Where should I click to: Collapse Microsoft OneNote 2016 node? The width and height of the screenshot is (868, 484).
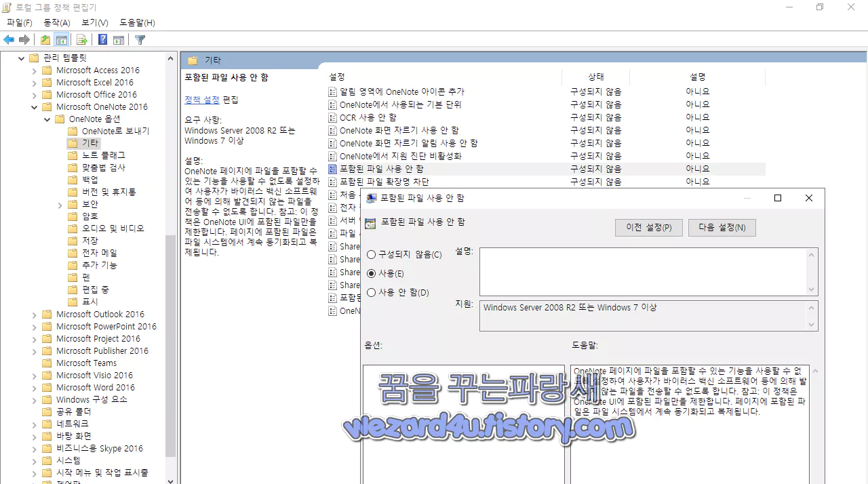pyautogui.click(x=35, y=107)
